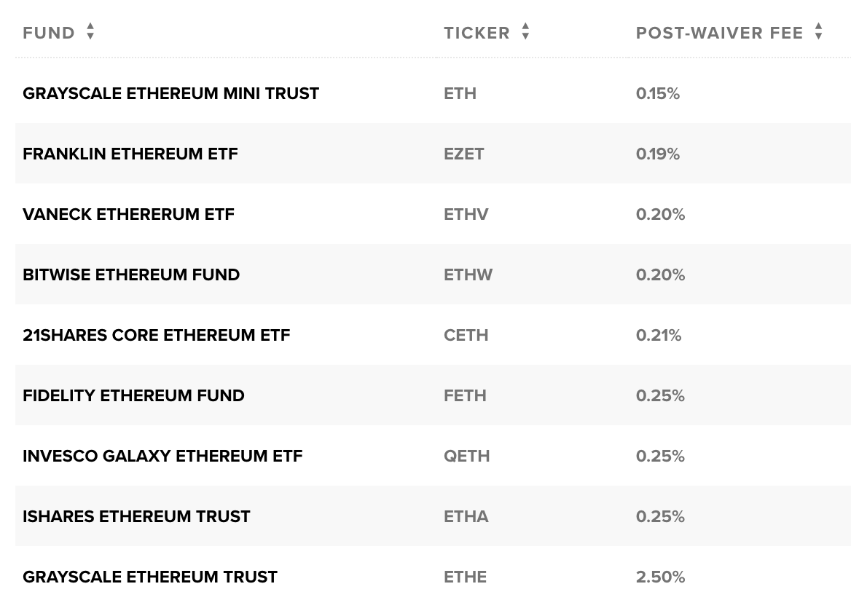Click the 0.15% fee value

(658, 94)
